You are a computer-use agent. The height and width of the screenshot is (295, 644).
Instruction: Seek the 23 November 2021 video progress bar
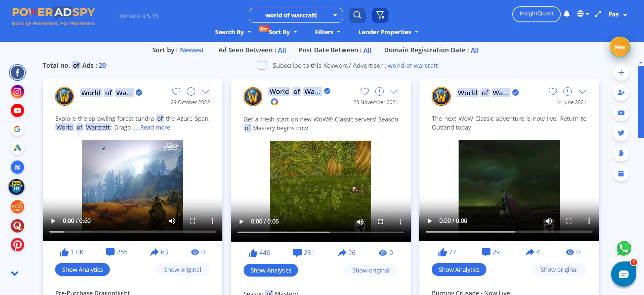point(321,232)
